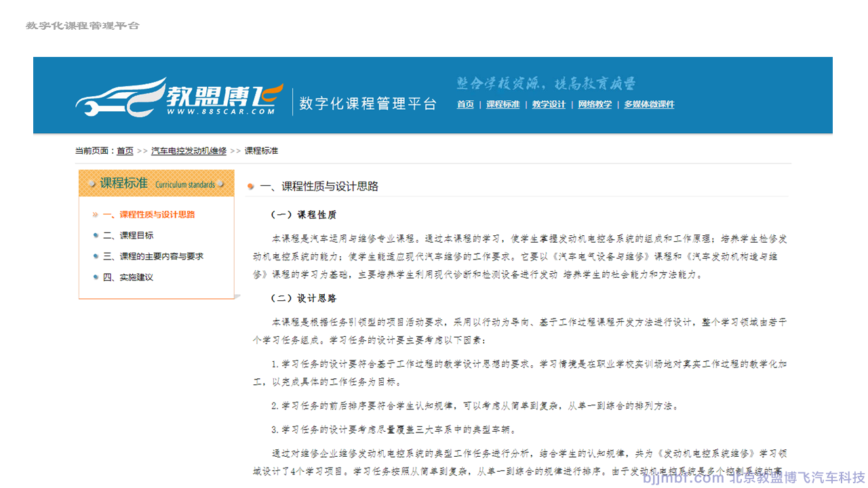This screenshot has height=488, width=868.
Task: Open the 多媒体微课件 navigation link
Action: tap(649, 104)
